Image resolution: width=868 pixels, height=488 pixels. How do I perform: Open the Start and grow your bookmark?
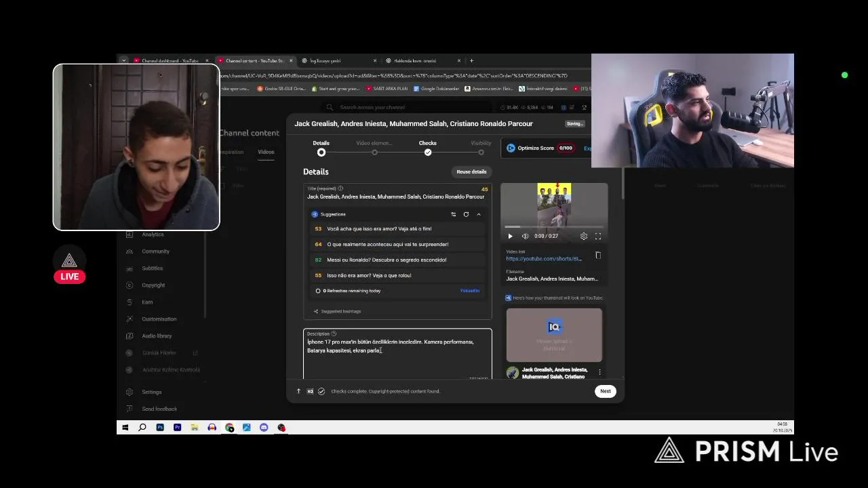pyautogui.click(x=335, y=89)
